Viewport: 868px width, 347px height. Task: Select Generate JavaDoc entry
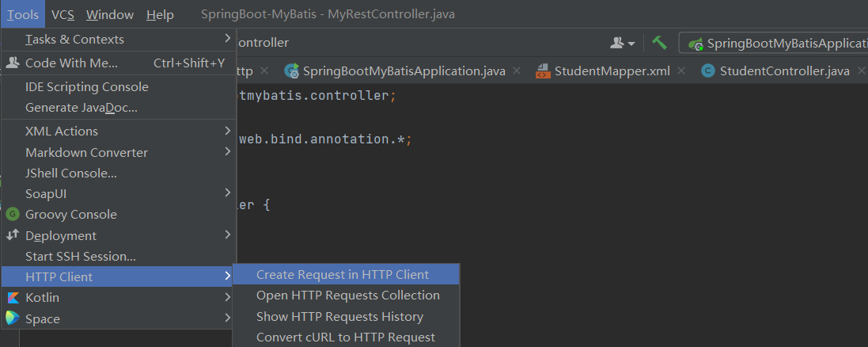coord(119,108)
